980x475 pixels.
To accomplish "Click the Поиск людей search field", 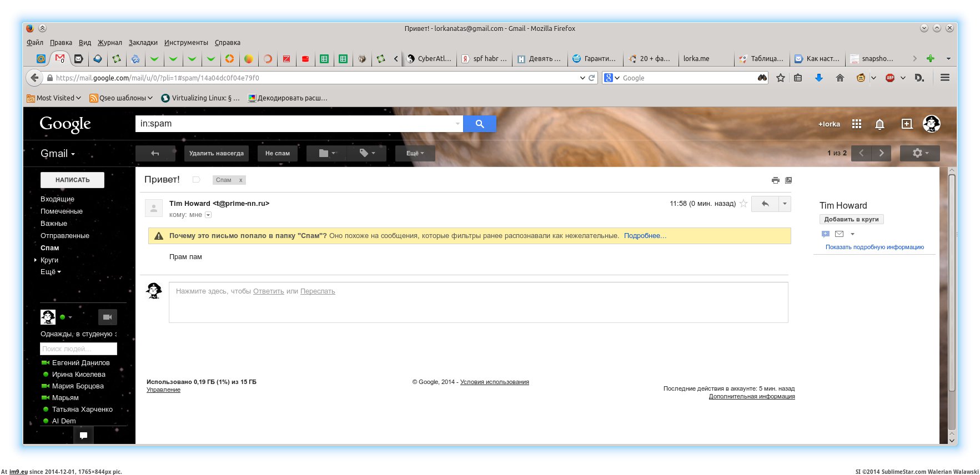I will point(78,348).
